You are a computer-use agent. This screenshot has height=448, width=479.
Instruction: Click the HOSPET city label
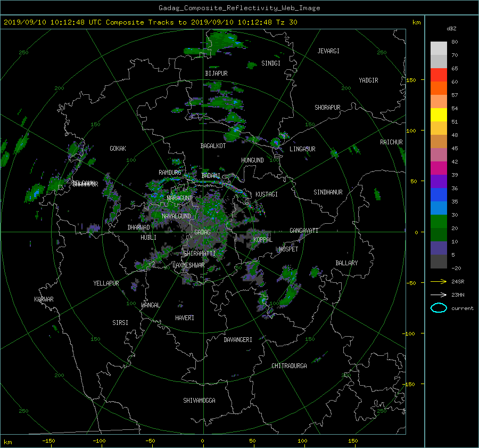(x=288, y=249)
